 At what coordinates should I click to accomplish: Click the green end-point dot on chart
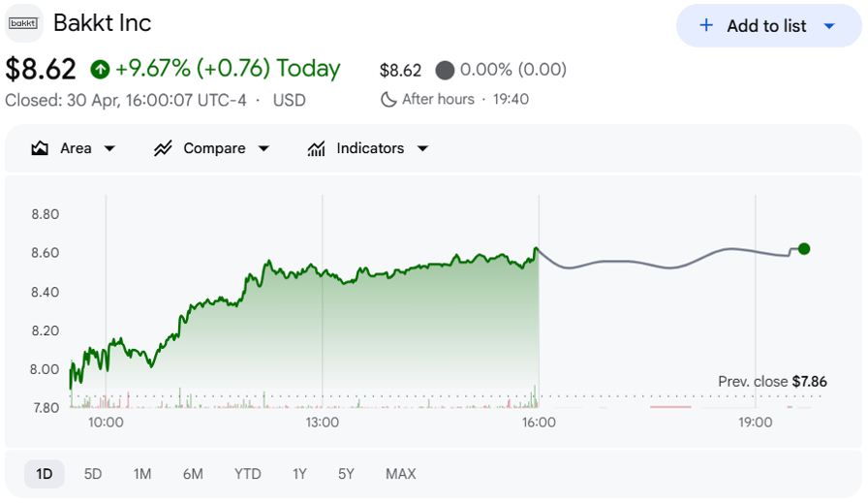click(x=804, y=249)
